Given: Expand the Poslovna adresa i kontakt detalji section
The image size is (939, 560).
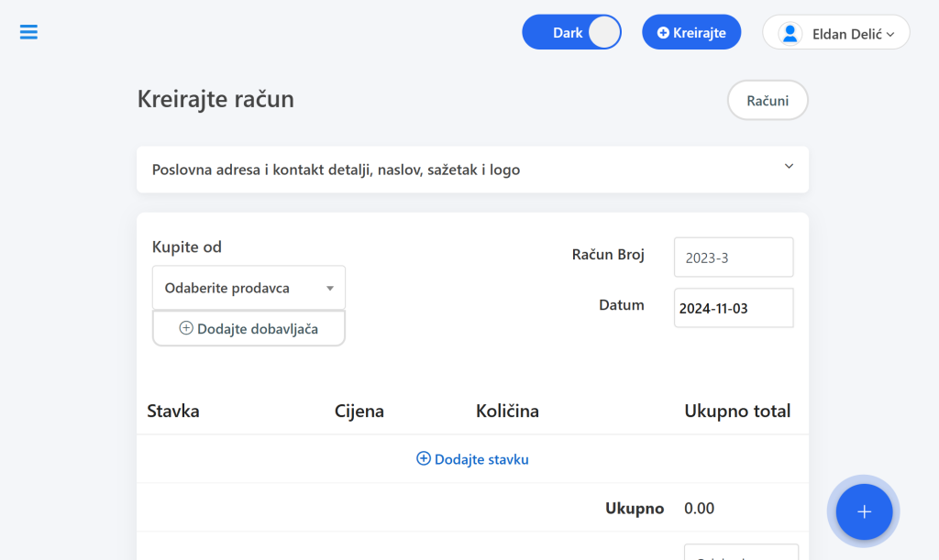Looking at the screenshot, I should pyautogui.click(x=472, y=170).
